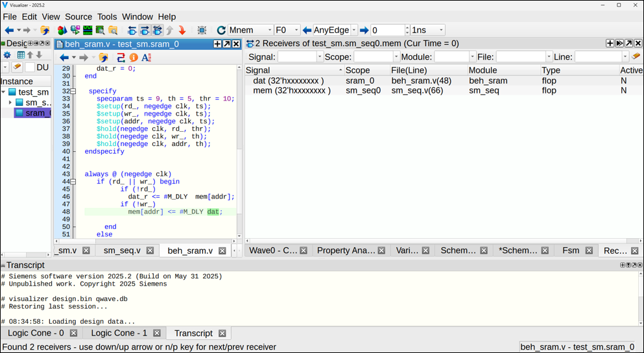644x353 pixels.
Task: Click the blue back arrow in source toolbar
Action: [x=64, y=58]
